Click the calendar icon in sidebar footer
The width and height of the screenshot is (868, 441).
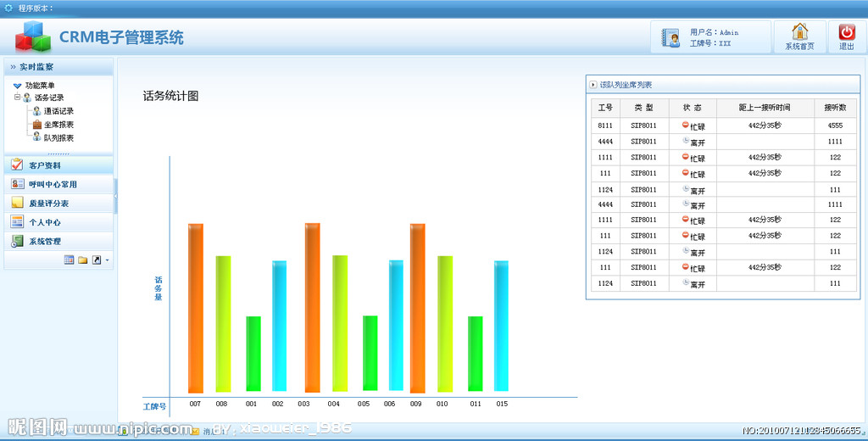(x=70, y=260)
